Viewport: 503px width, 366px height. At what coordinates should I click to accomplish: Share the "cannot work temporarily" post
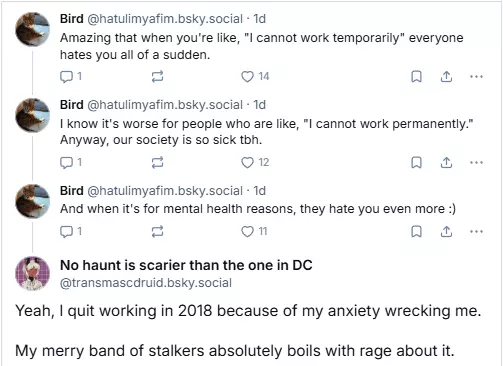click(x=446, y=77)
